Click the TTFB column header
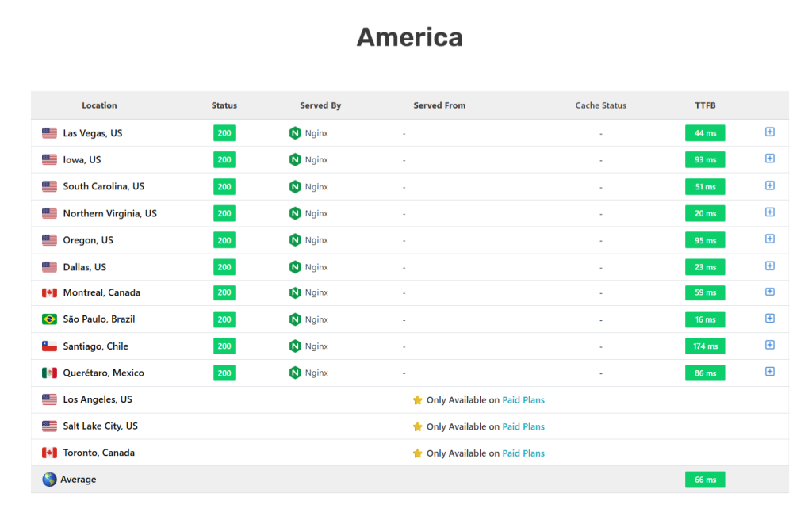This screenshot has height=516, width=812. 704,105
